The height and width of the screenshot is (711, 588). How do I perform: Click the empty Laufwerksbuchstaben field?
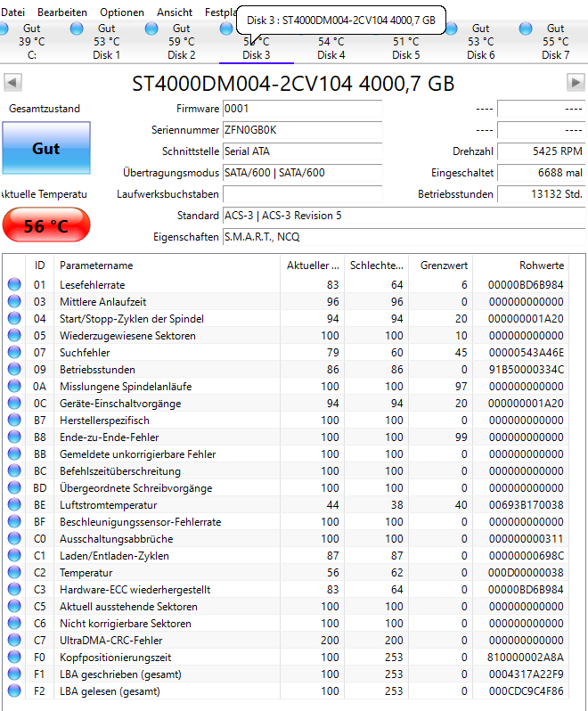(x=302, y=194)
